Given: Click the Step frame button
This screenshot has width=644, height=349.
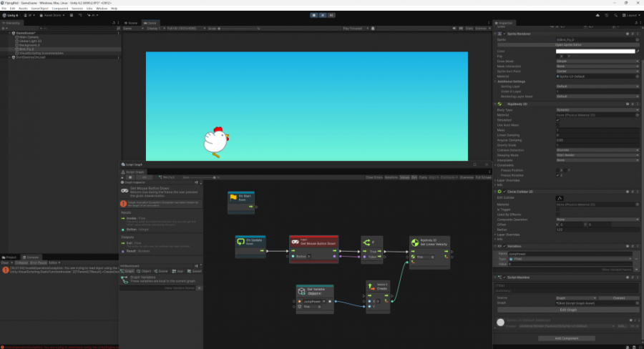Looking at the screenshot, I should pos(331,14).
